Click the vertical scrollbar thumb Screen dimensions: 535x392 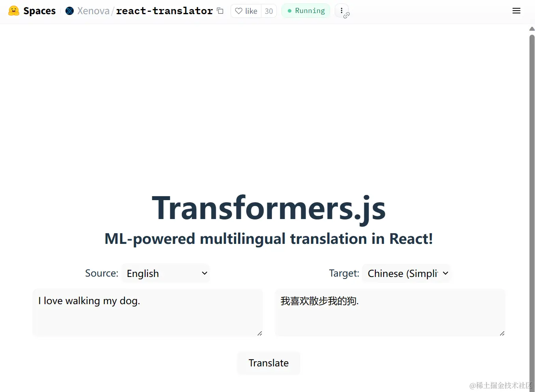[532, 213]
